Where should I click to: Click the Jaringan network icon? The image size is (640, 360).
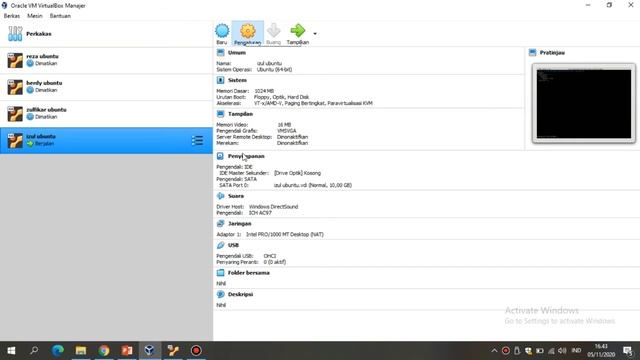(220, 224)
